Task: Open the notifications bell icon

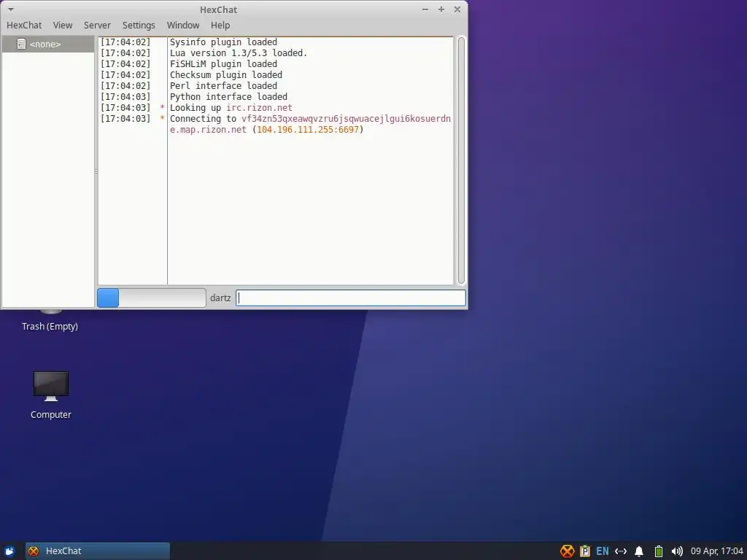Action: click(x=639, y=551)
